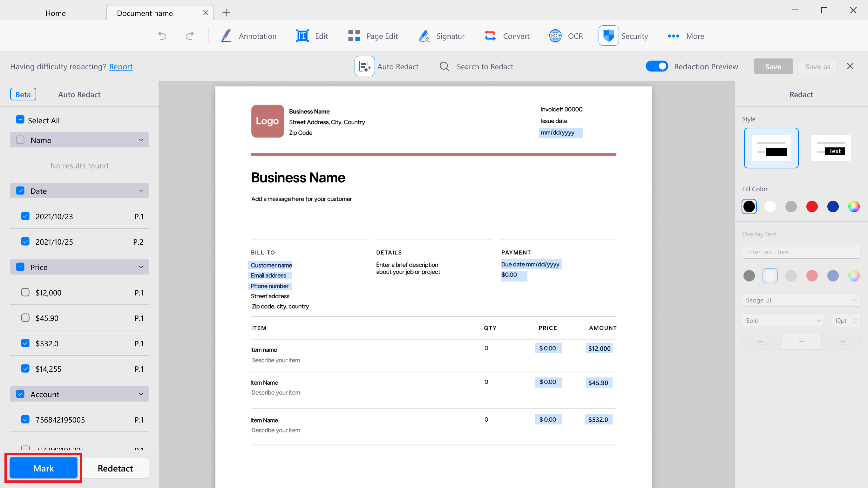Click the undo arrow icon
The height and width of the screenshot is (488, 868).
click(162, 36)
